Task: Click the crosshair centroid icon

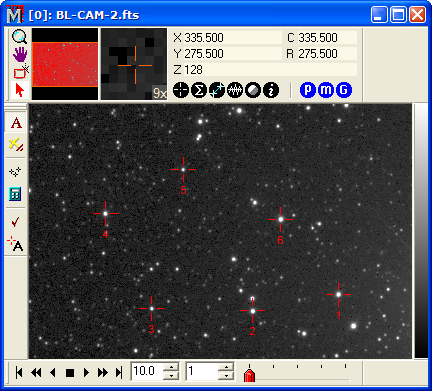Action: tap(181, 90)
